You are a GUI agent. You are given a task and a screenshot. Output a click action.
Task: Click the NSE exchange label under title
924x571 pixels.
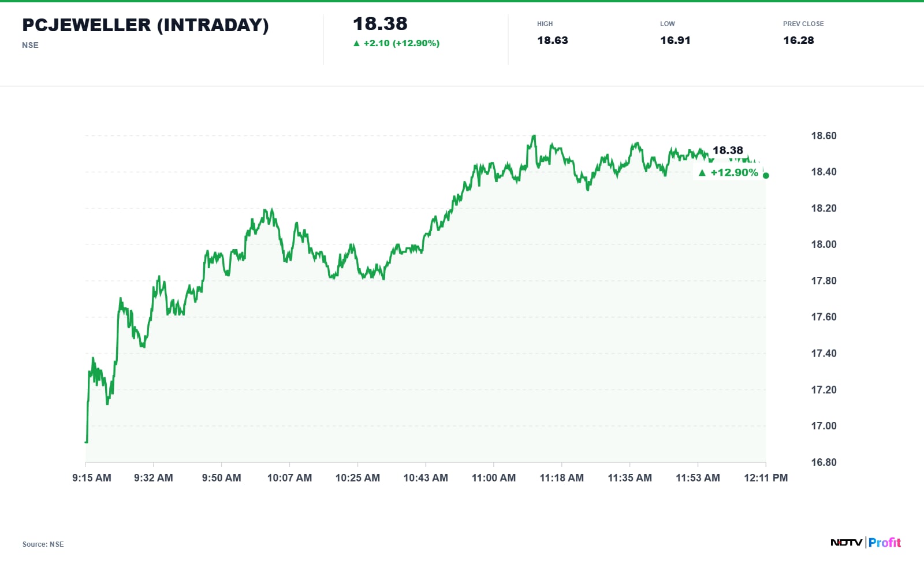31,45
